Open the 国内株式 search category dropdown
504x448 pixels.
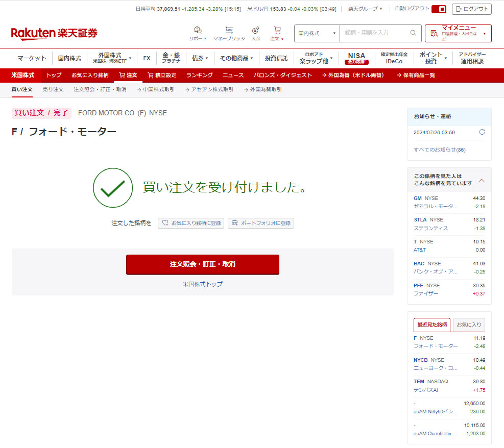317,33
